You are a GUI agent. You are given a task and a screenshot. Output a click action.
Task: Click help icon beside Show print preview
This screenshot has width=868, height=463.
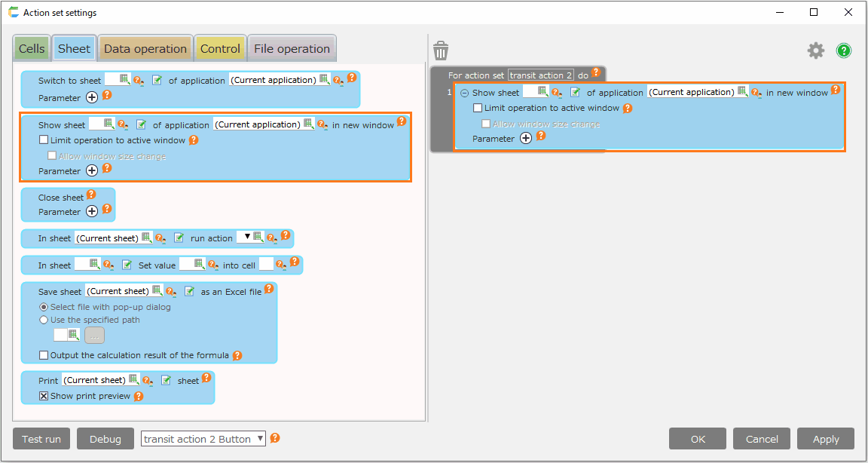click(x=138, y=396)
